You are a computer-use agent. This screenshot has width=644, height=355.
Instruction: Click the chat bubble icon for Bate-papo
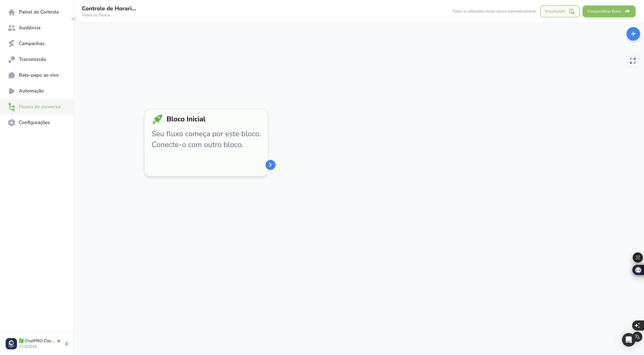click(11, 75)
